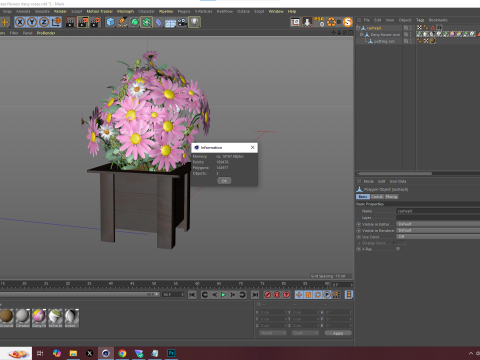Screen dimensions: 480x360
Task: Collapse the top object in tree
Action: pos(358,28)
